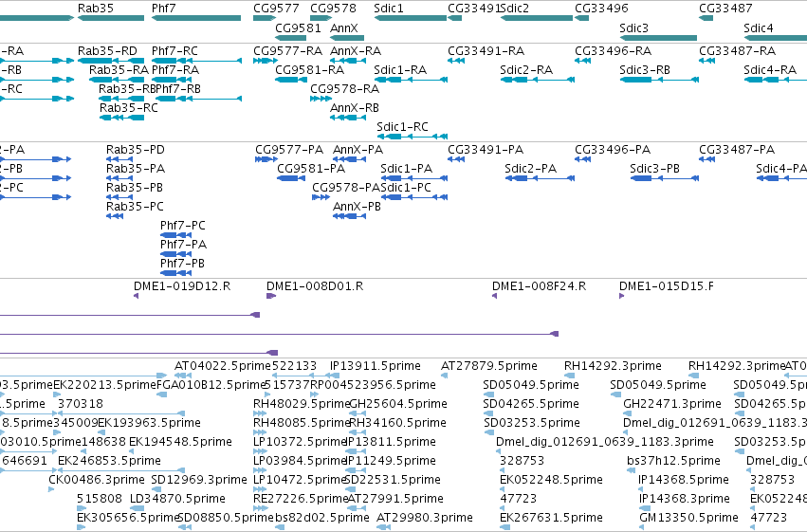Click the CG33496-RA transcript label

(x=614, y=51)
